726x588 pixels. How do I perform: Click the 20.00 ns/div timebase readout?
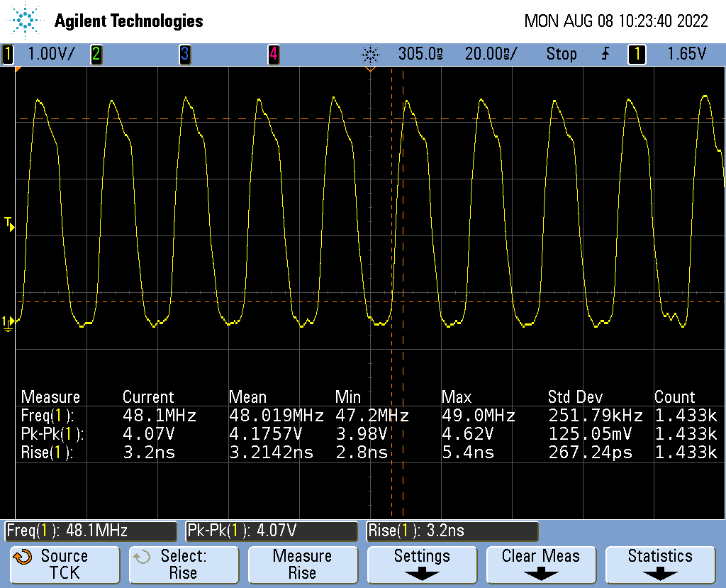click(491, 54)
